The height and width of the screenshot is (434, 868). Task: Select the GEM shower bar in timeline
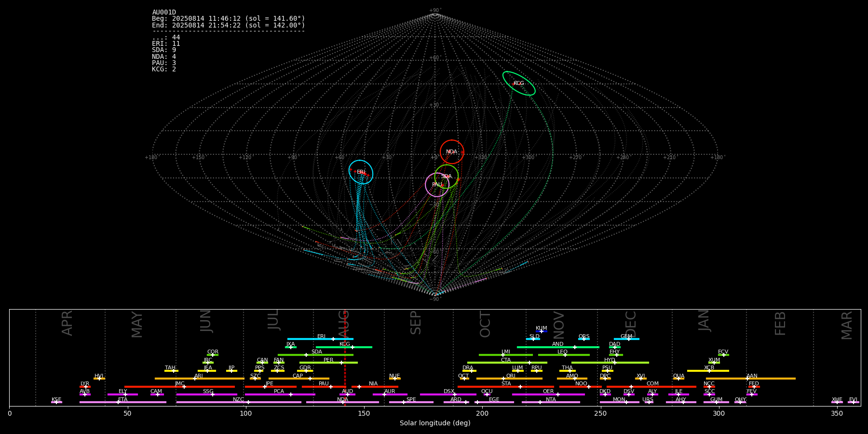point(626,339)
